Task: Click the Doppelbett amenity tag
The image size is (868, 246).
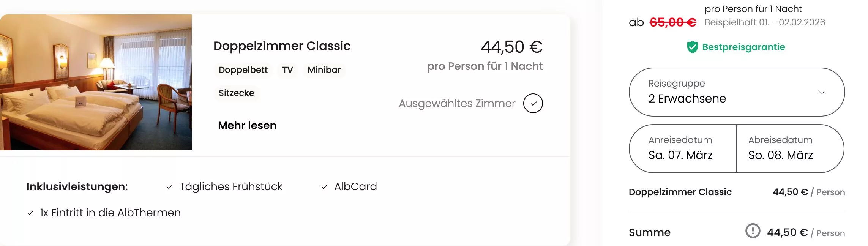Action: click(x=243, y=70)
